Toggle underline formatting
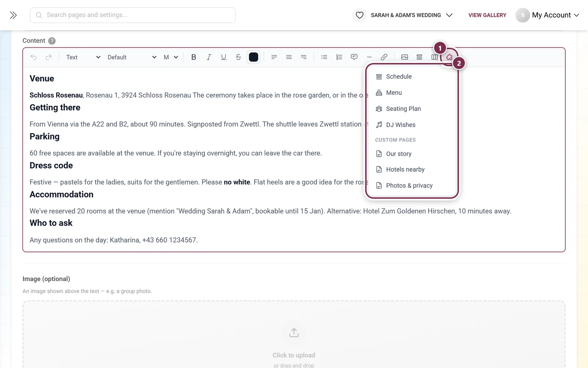Screen dimensions: 588x368 (x=223, y=57)
